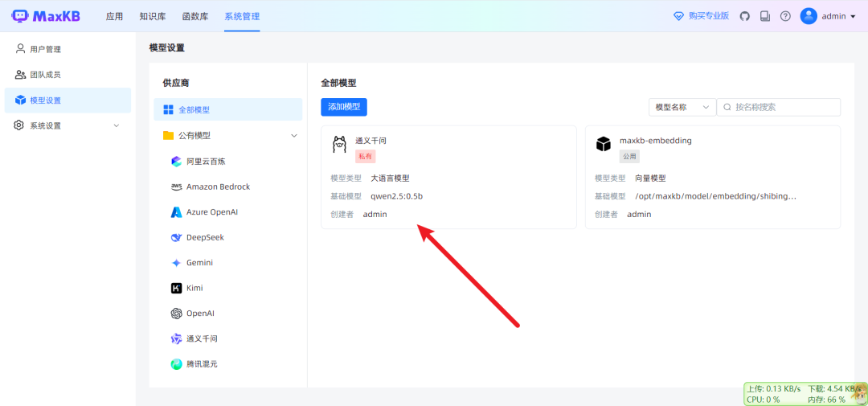Click the 添加模型 button
The image size is (868, 406).
[x=344, y=107]
